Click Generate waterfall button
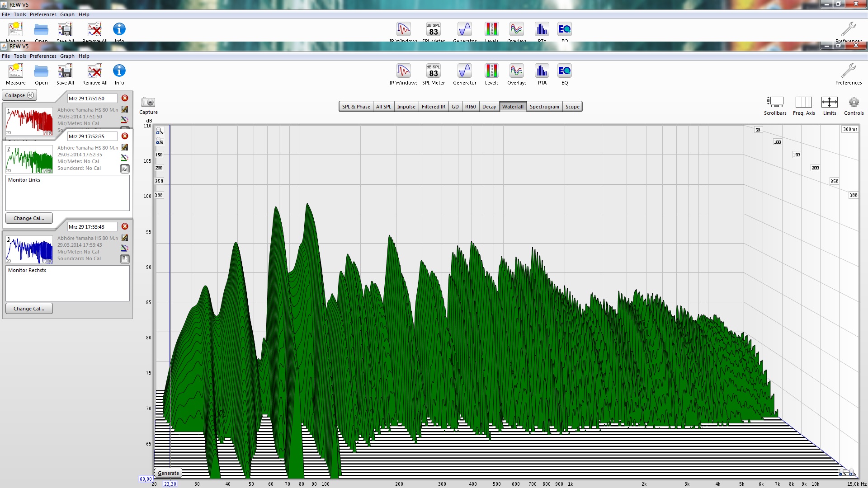The width and height of the screenshot is (868, 488). [x=168, y=473]
